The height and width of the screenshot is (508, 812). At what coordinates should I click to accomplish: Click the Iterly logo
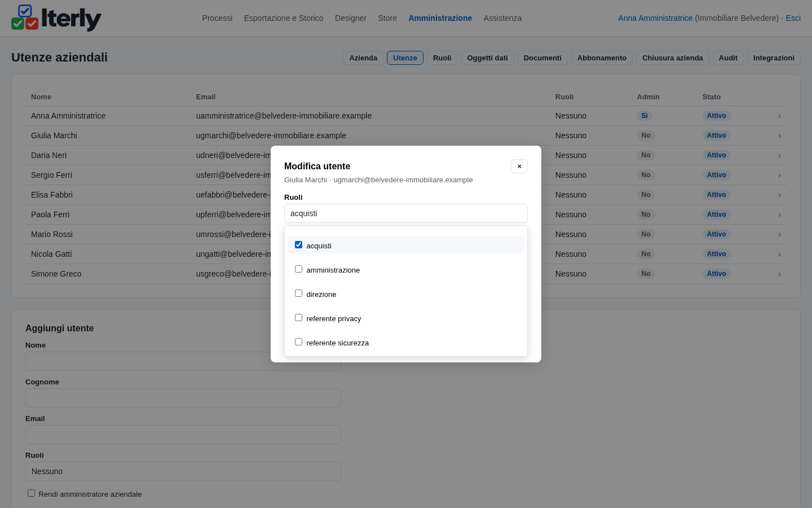click(56, 18)
